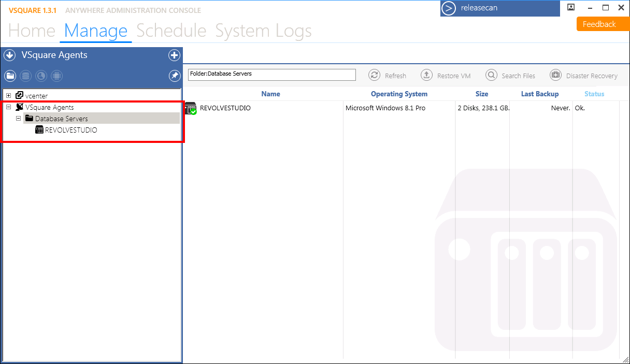Viewport: 630px width, 364px height.
Task: Switch to the Schedule tab
Action: pos(171,31)
